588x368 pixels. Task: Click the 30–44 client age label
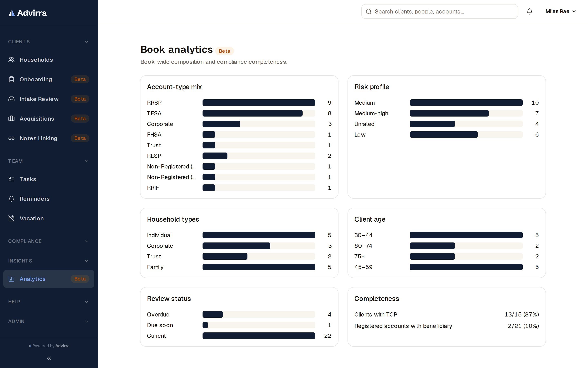(363, 235)
